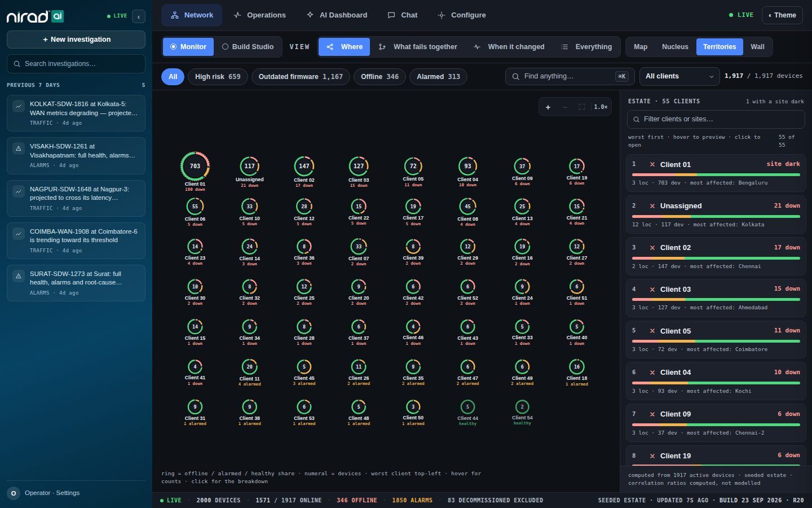Open the Operations tab
The width and height of the screenshot is (812, 508).
259,15
